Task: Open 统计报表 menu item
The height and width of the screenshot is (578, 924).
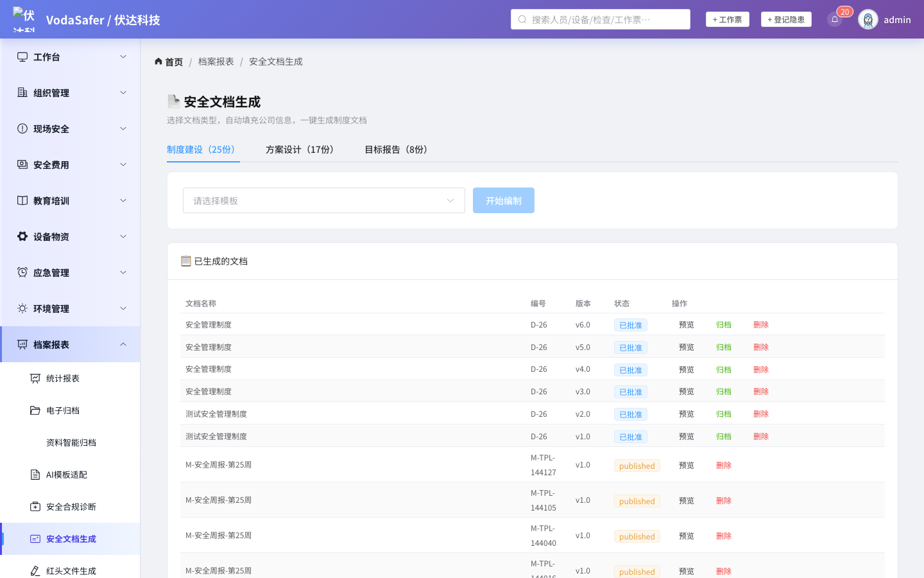Action: (70, 378)
